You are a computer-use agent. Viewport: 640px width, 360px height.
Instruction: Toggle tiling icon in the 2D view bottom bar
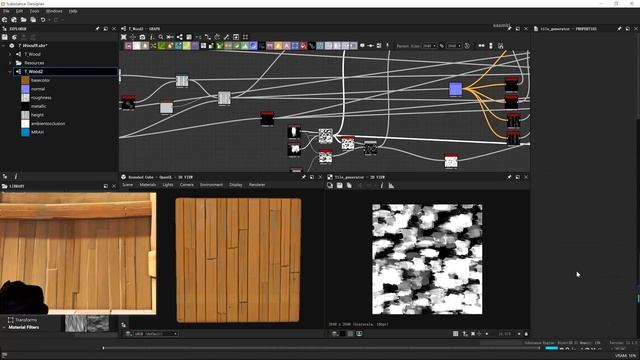[456, 333]
